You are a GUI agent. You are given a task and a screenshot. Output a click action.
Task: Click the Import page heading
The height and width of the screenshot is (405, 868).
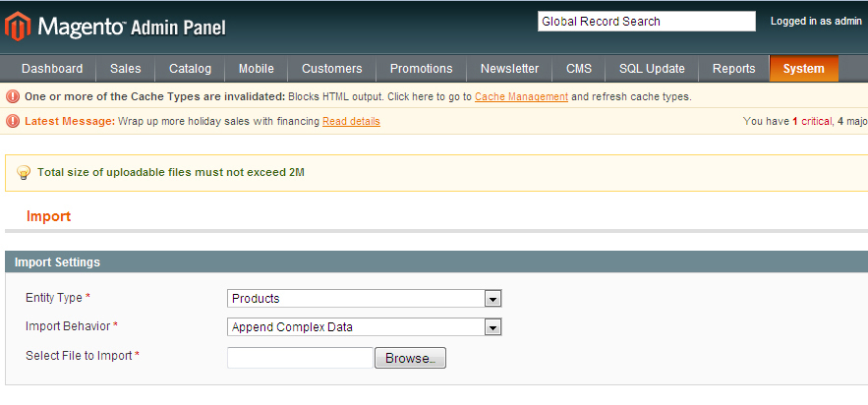tap(49, 216)
